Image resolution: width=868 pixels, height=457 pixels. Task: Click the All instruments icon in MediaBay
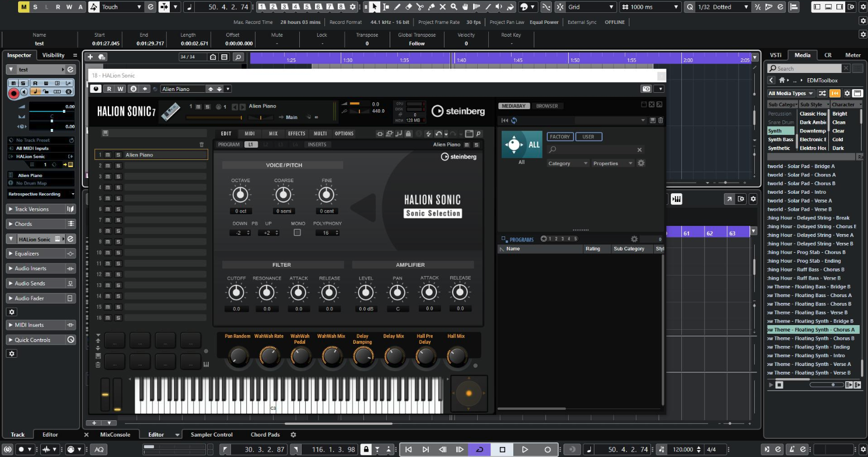click(521, 144)
